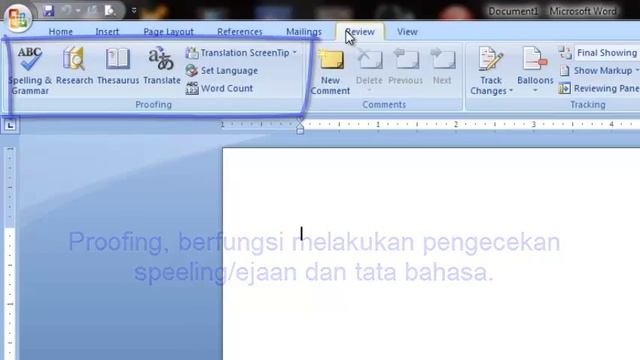Screen dimensions: 640x360
Task: Open the Balloons dropdown
Action: click(x=535, y=70)
